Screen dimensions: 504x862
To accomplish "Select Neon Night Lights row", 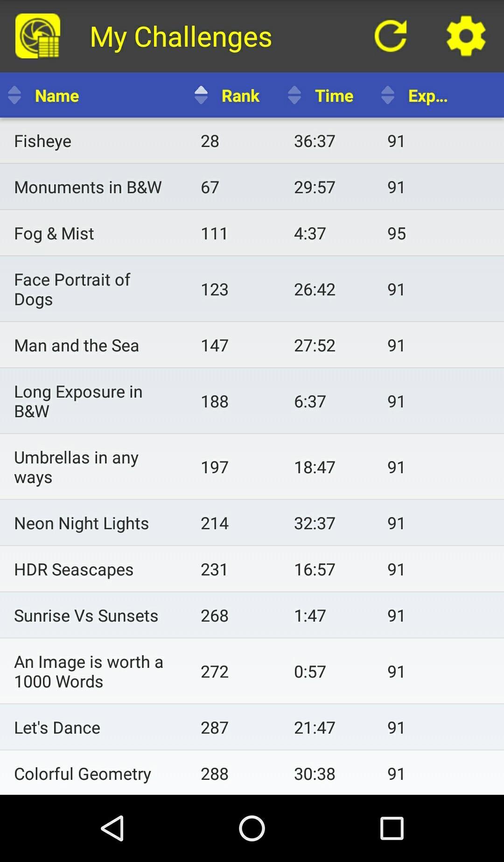I will [252, 523].
